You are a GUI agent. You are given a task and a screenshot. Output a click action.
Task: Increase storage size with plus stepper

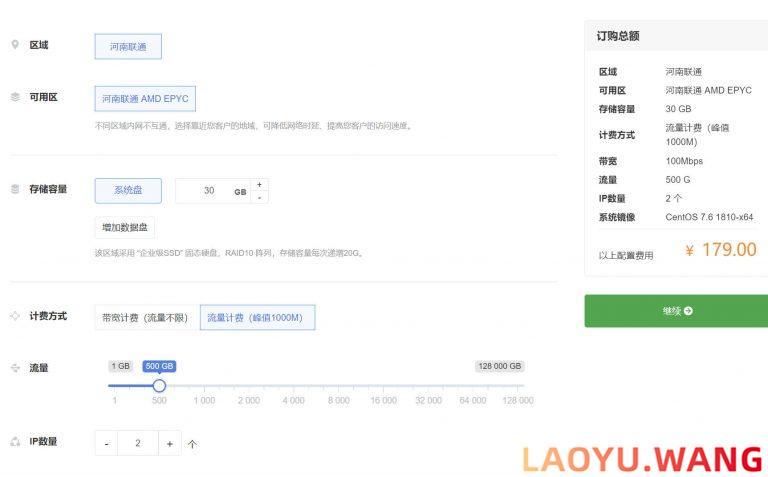[x=260, y=185]
